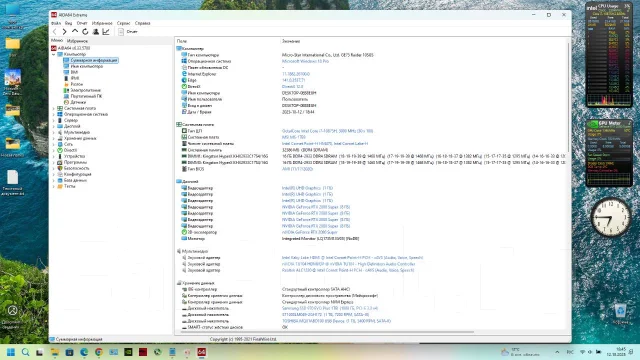
Task: Open the Microsoft Windows 10 Pro link
Action: 305,61
